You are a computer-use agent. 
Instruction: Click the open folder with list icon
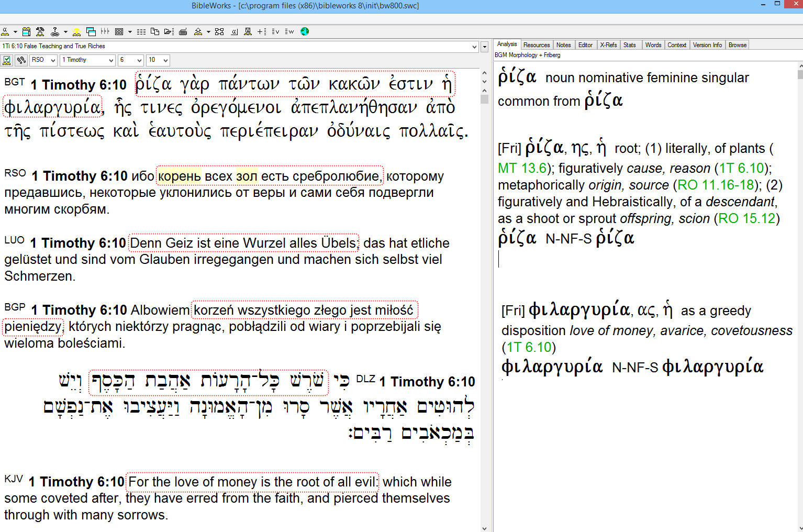(x=169, y=31)
